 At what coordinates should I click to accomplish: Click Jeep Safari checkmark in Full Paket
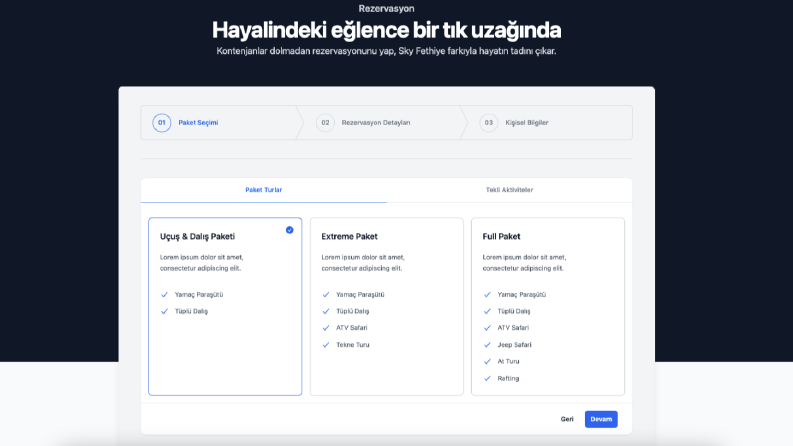click(x=487, y=345)
